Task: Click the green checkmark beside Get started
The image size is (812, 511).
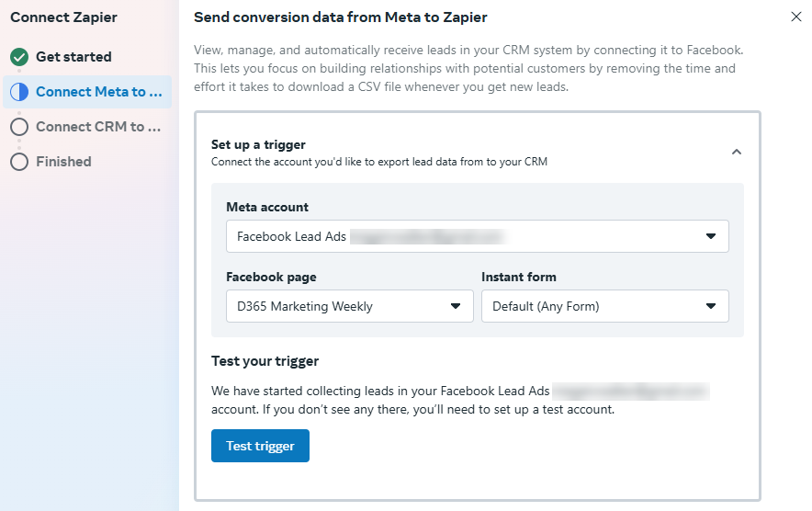Action: [19, 57]
